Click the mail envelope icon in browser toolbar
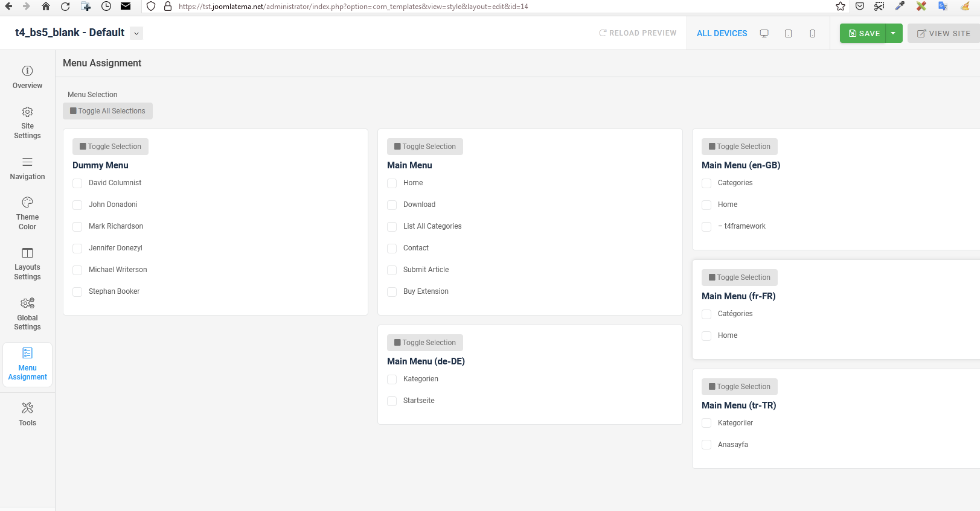 coord(126,6)
